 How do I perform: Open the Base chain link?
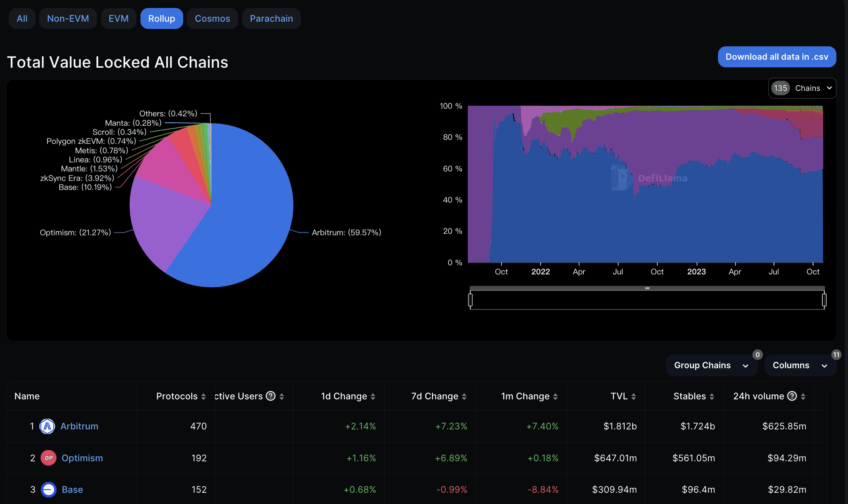72,490
